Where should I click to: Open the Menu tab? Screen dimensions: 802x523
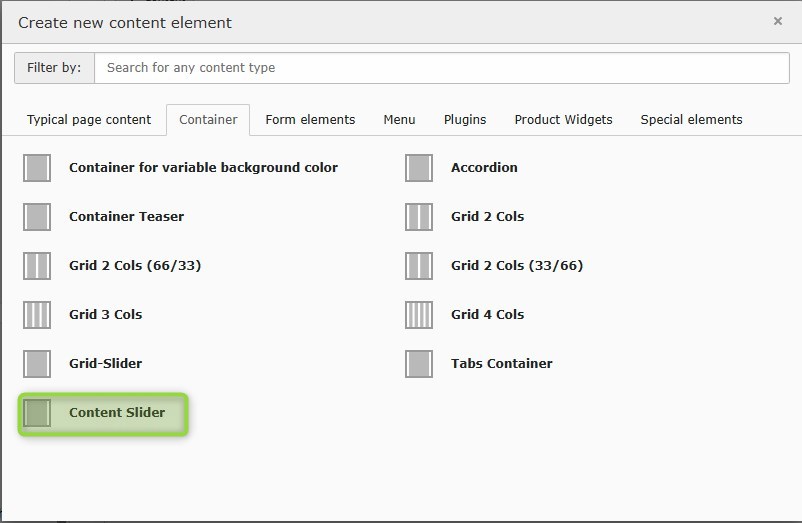click(x=399, y=120)
